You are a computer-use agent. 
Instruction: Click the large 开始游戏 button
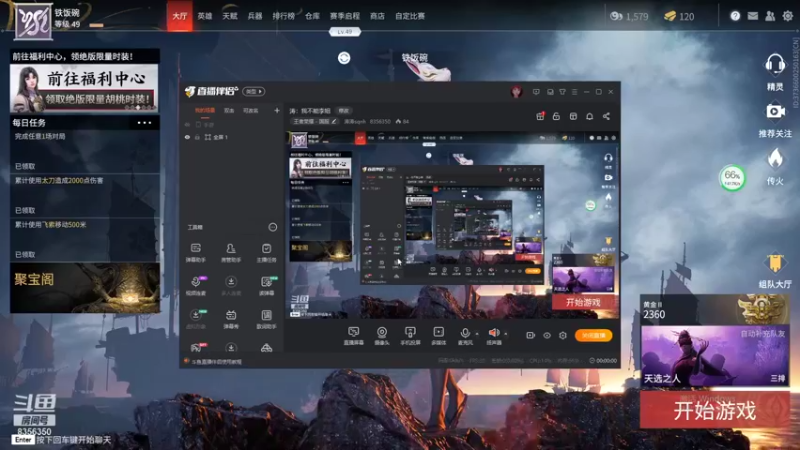coord(714,410)
